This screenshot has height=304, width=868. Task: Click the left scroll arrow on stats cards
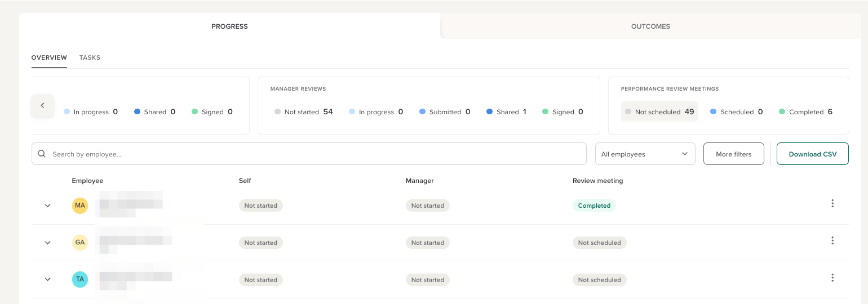(42, 105)
